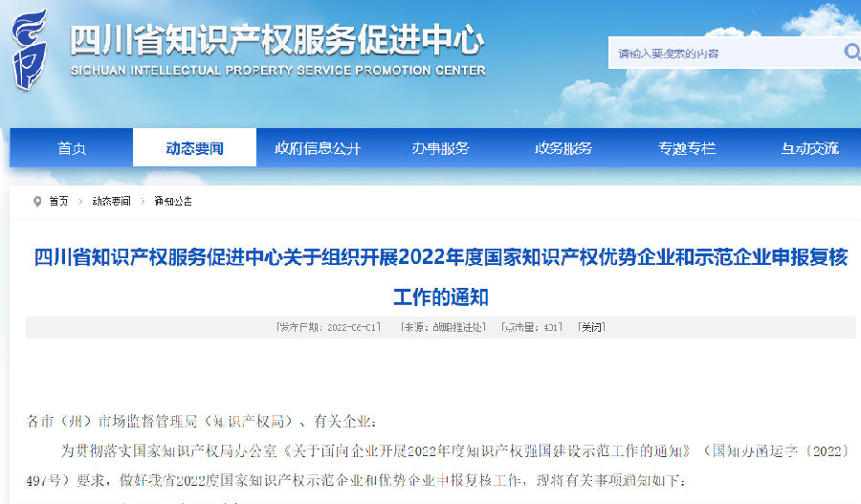
Task: Open the 政府信息公开 menu item
Action: 318,148
